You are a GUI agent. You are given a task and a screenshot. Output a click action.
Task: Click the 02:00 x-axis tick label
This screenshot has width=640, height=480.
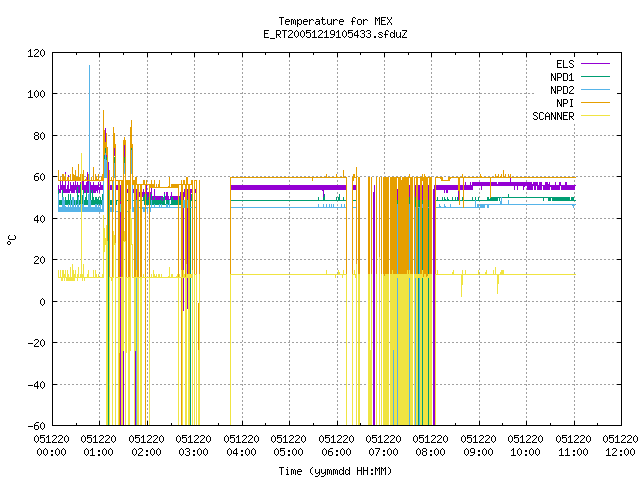coord(146,452)
